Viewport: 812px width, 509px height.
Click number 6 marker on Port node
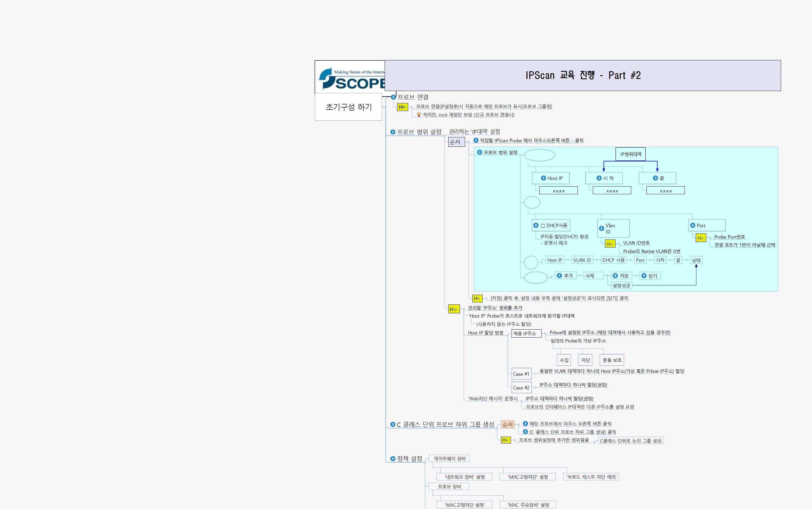693,225
